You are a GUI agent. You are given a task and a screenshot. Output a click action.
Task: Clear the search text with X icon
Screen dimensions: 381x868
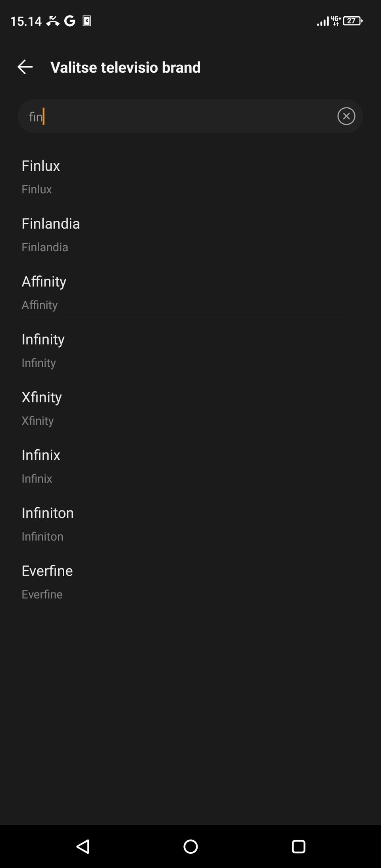coord(346,116)
